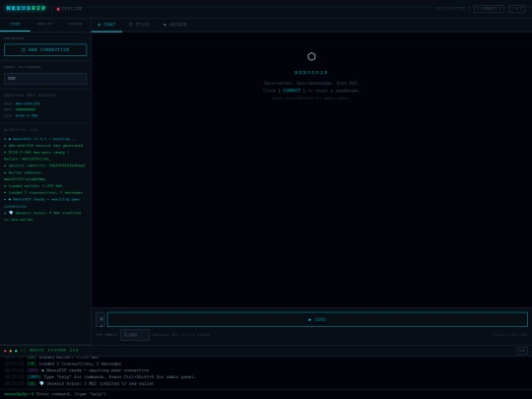
Task: Click the UTC clock in the header
Action: tap(449, 9)
